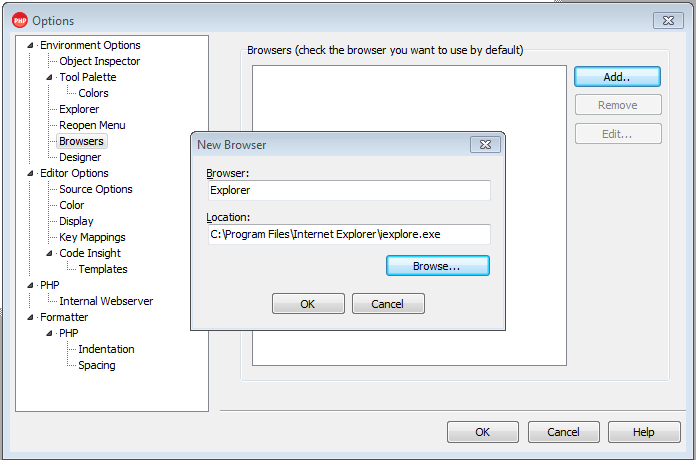Select Reopen Menu in the tree
The image size is (696, 460).
point(92,125)
